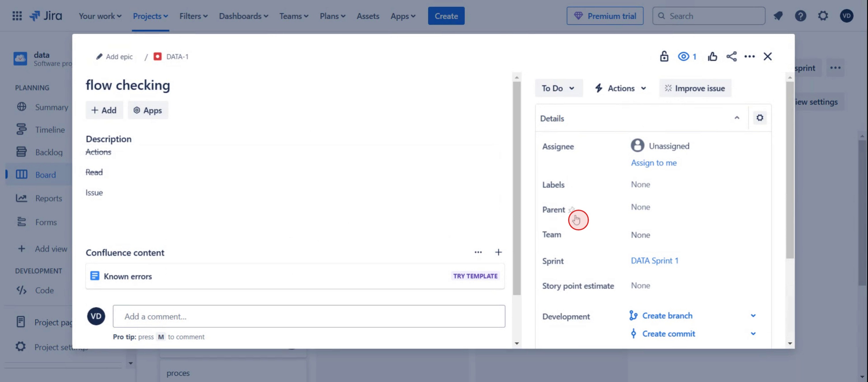Viewport: 868px width, 382px height.
Task: Collapse the Details panel chevron
Action: pos(737,118)
